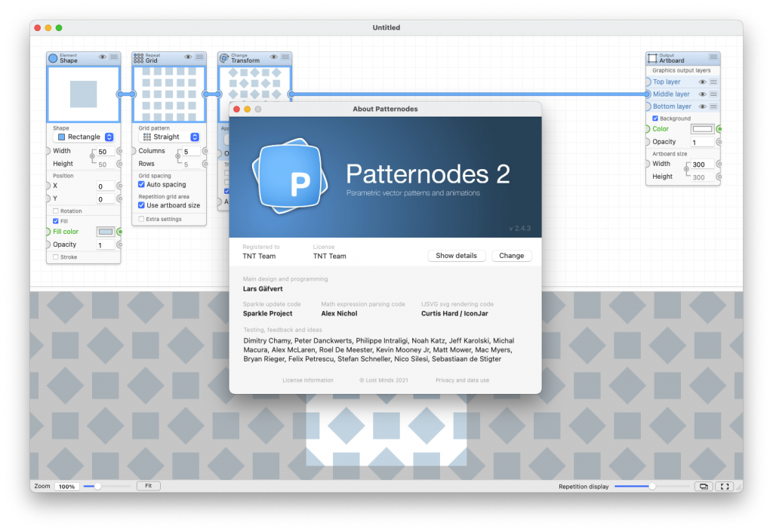The width and height of the screenshot is (773, 532).
Task: Click the Grid node repeat icon
Action: [x=139, y=58]
